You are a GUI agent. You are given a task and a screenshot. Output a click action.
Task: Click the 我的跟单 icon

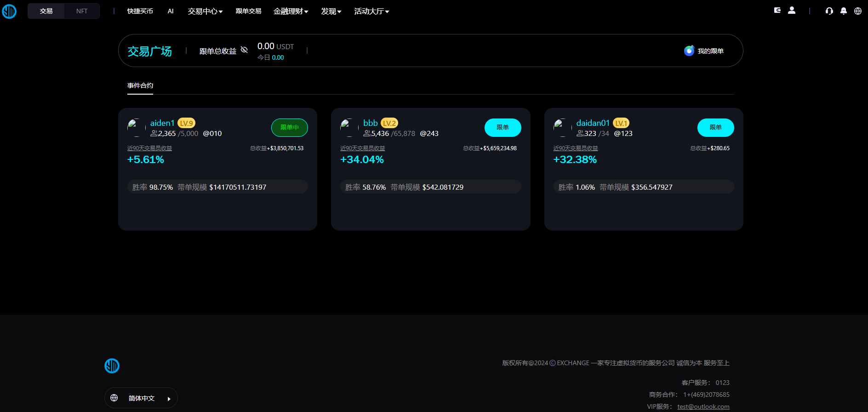tap(689, 51)
